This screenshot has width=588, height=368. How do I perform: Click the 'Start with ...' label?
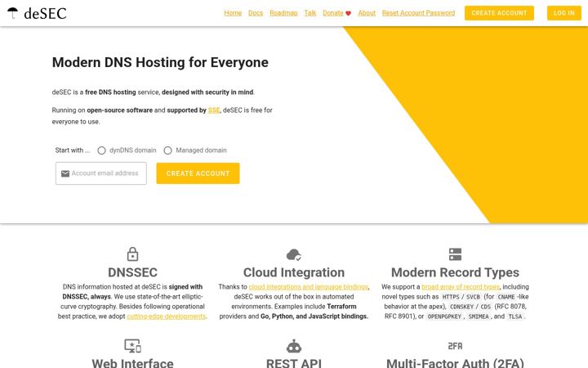coord(73,150)
